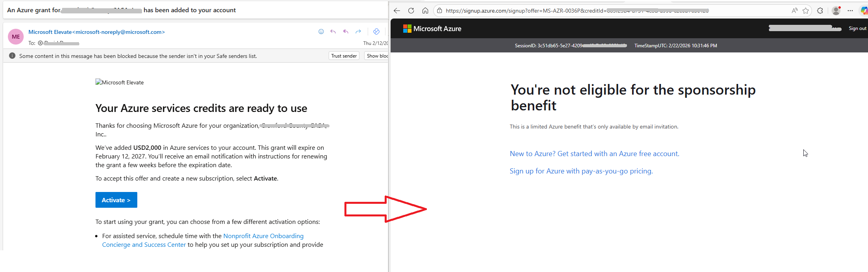Click the broken Microsoft Elevate image placeholder

(x=120, y=82)
